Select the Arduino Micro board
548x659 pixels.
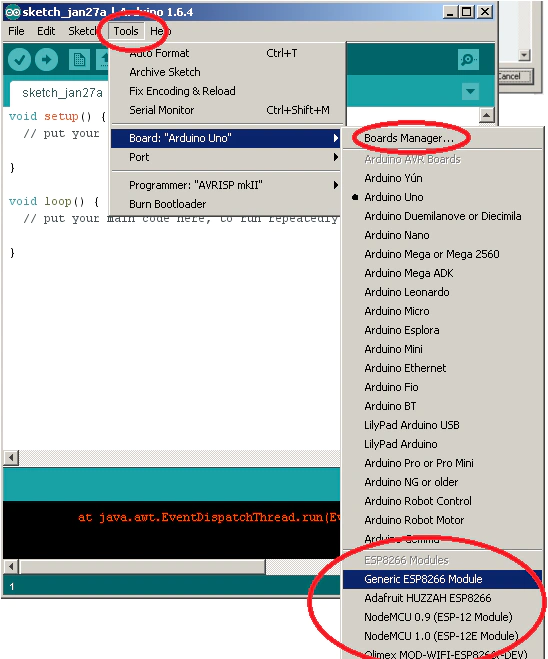click(443, 311)
